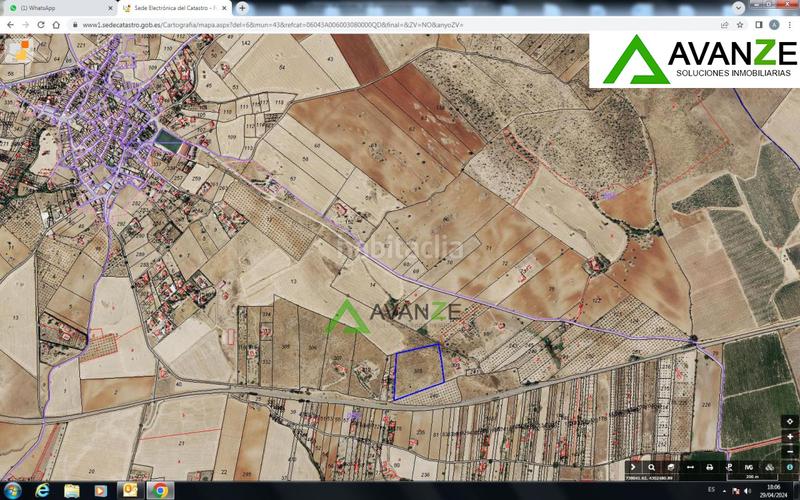Select the distance measurement tool
This screenshot has width=800, height=500.
coord(690,467)
